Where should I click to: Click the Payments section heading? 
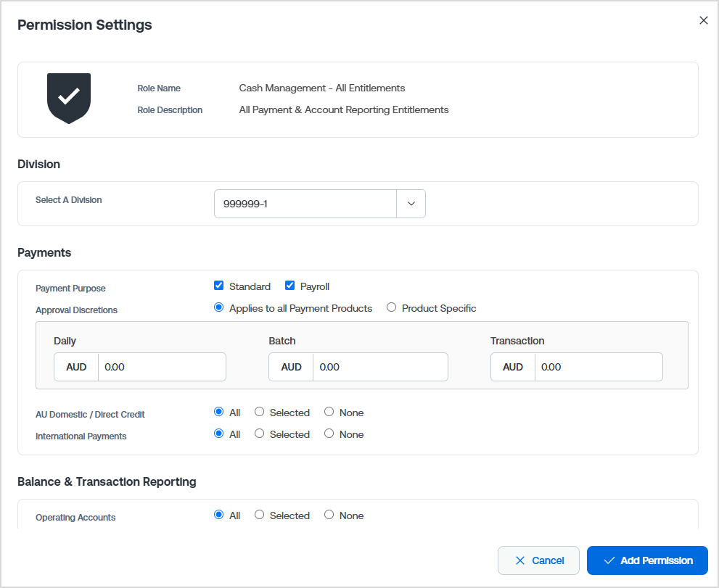(44, 252)
